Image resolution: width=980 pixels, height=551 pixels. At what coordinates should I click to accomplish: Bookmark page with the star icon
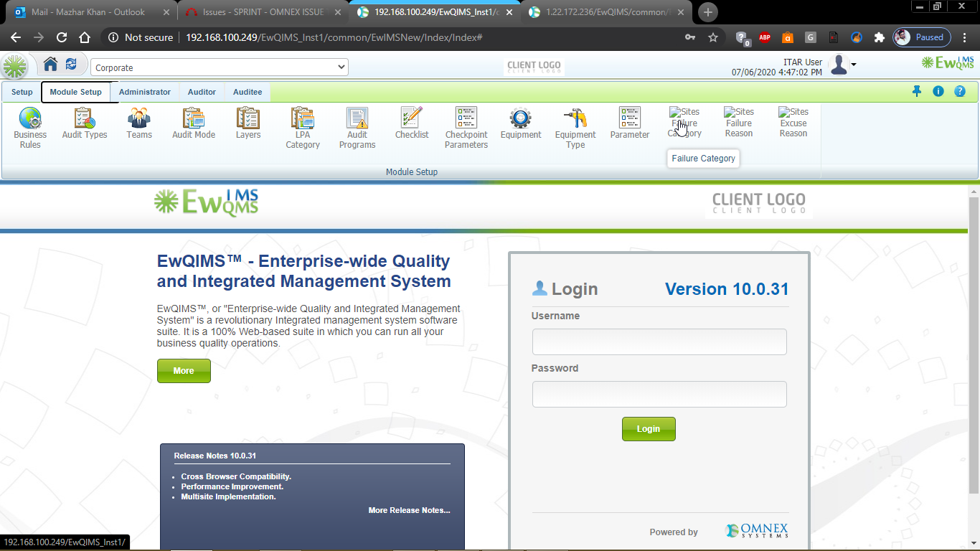coord(713,37)
